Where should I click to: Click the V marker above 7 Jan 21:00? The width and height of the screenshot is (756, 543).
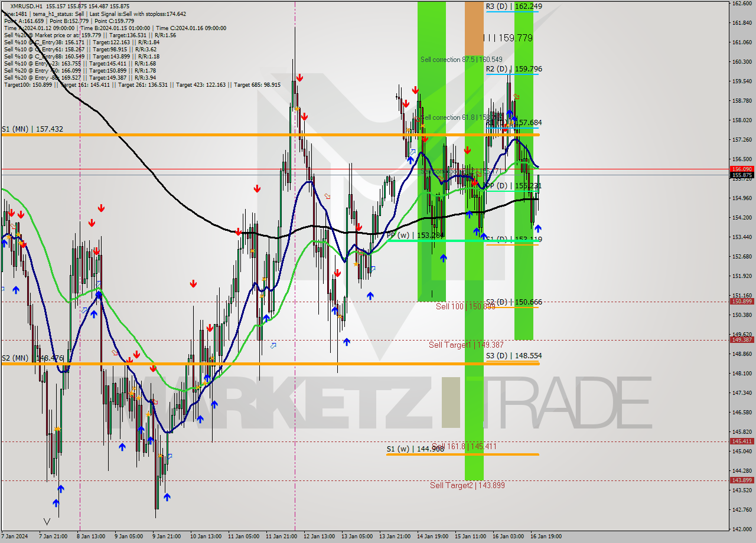[x=47, y=522]
